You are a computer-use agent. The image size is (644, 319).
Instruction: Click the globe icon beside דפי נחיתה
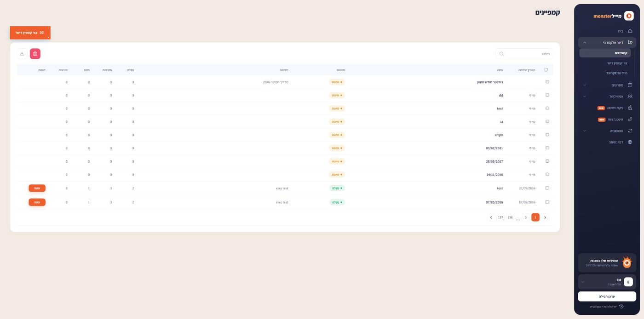630,142
